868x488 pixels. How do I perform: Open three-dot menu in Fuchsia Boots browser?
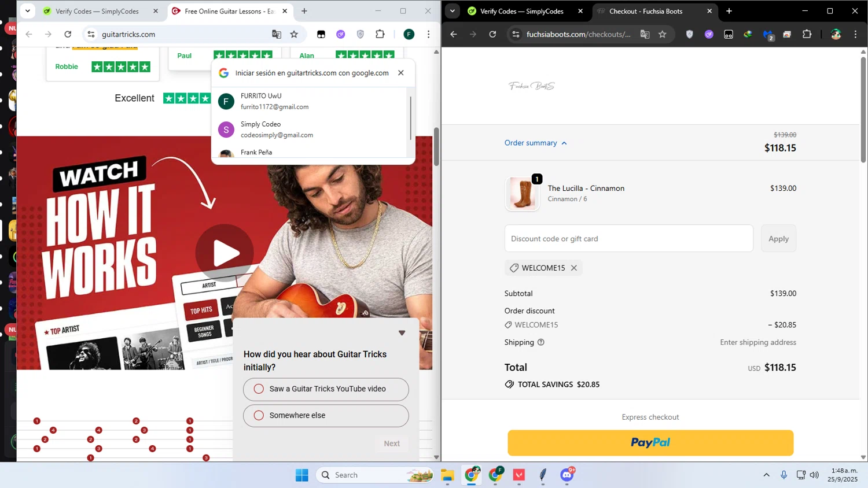(x=855, y=34)
